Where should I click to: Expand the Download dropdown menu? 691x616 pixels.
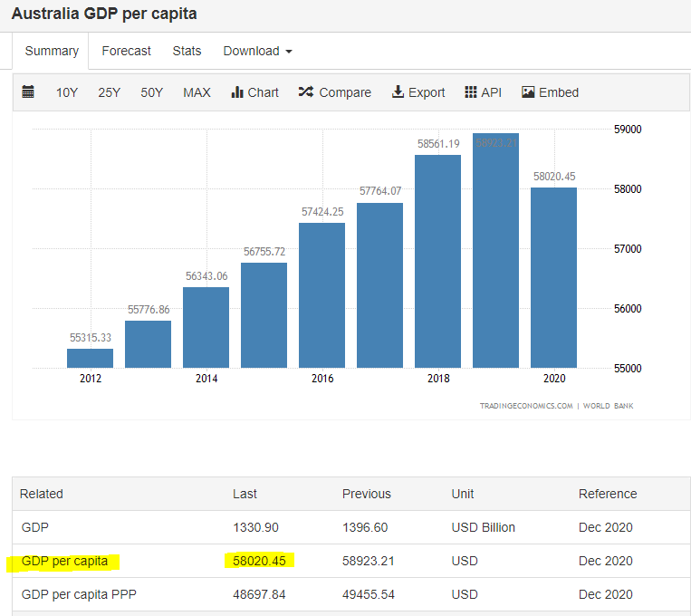257,51
